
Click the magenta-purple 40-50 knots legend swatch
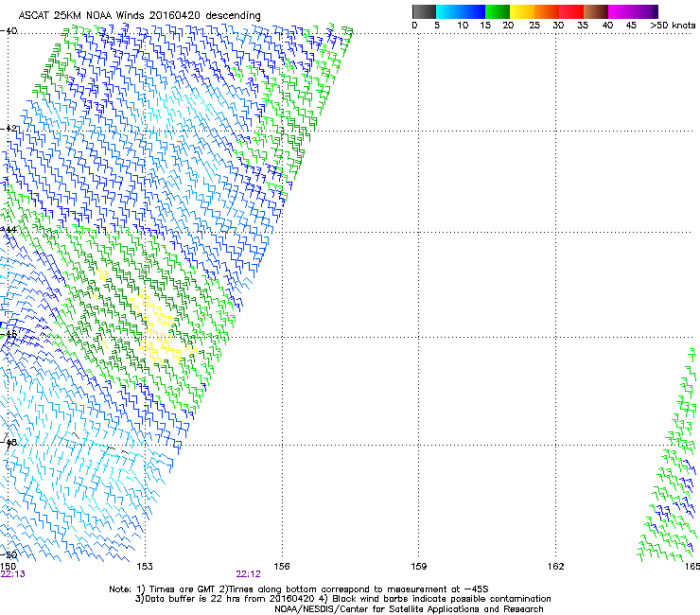click(633, 11)
